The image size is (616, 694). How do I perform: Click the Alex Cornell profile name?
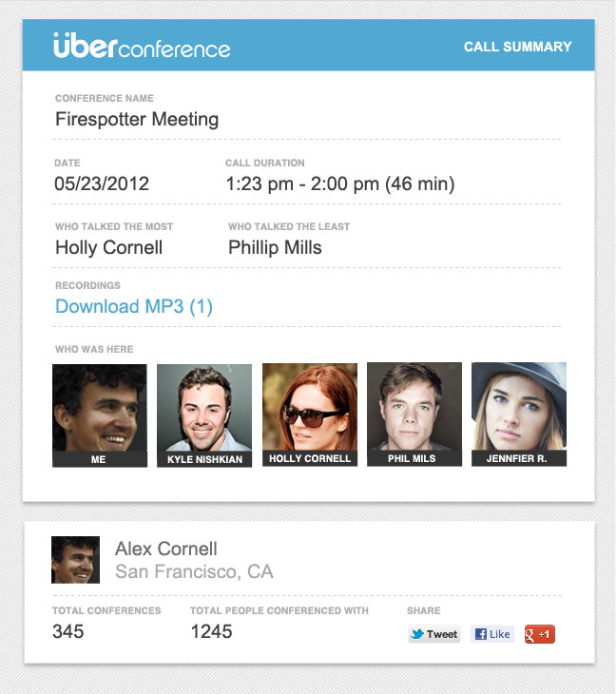click(166, 549)
